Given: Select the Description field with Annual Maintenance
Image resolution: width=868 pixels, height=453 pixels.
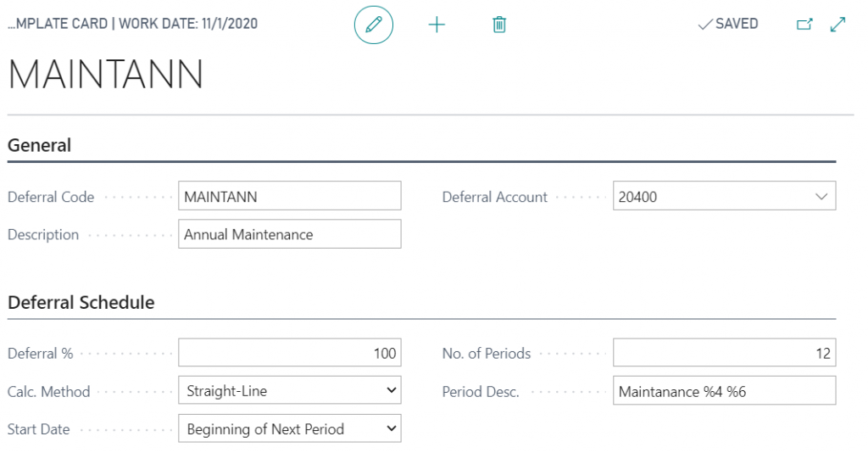Looking at the screenshot, I should 289,235.
